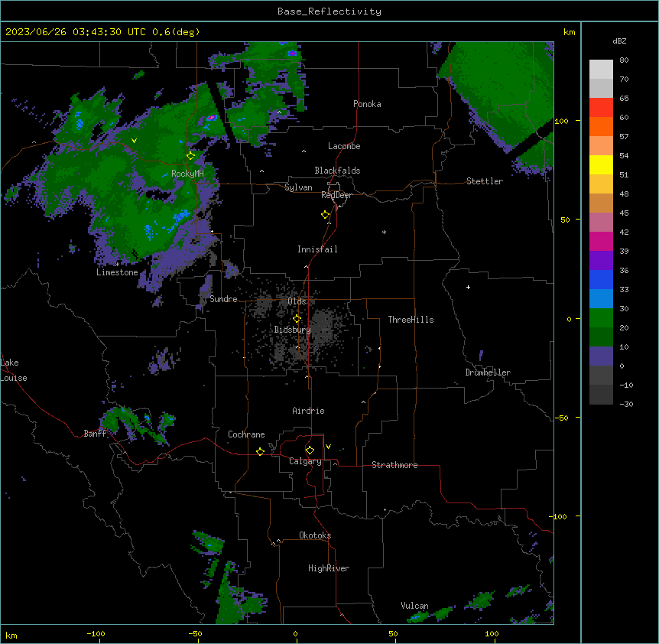Click the HighRiver label
Viewport: 659px width, 644px height.
(329, 568)
